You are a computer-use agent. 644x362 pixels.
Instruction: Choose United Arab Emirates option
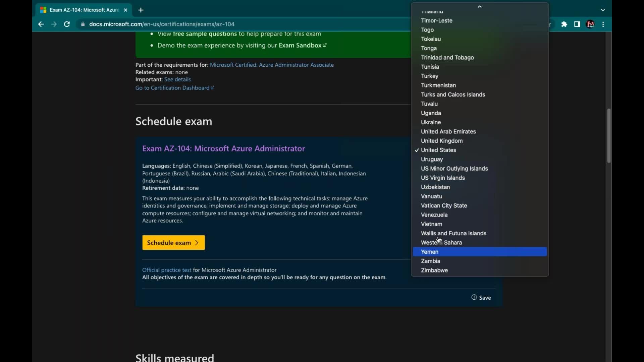click(480, 132)
